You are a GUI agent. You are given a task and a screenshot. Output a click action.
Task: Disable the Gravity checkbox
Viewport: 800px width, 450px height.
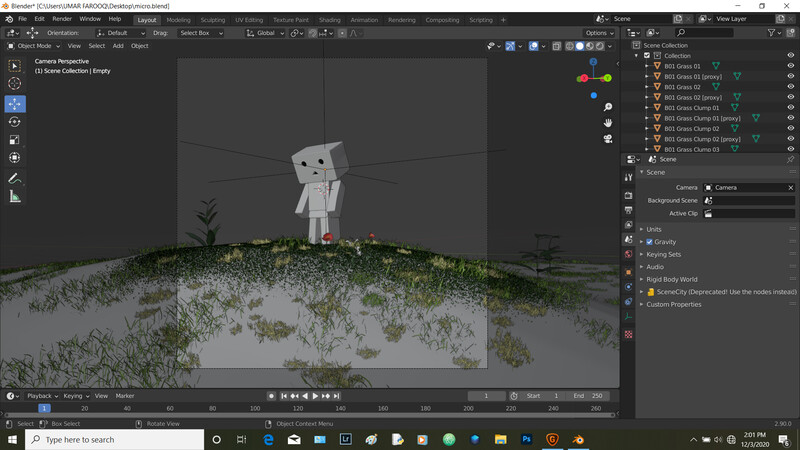(650, 242)
